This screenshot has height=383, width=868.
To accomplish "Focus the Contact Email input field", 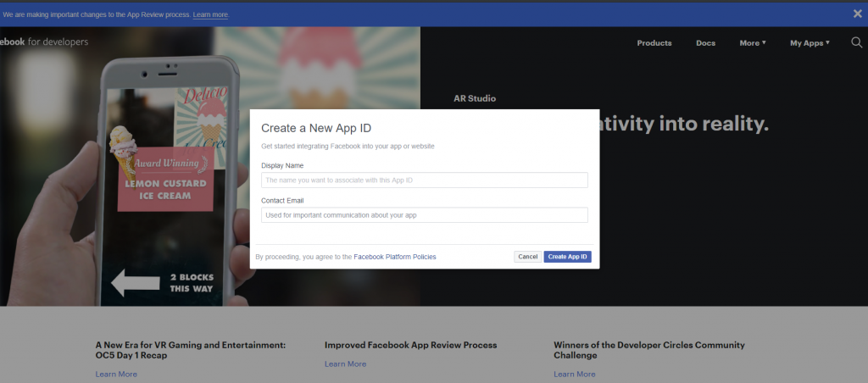I will pyautogui.click(x=425, y=214).
